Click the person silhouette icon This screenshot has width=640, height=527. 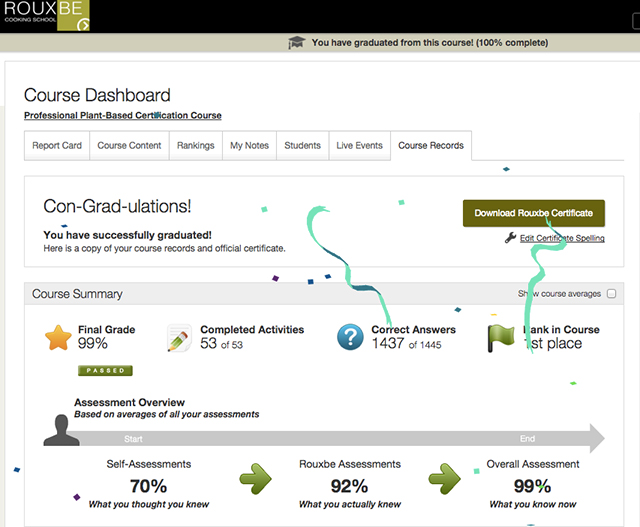(x=61, y=430)
